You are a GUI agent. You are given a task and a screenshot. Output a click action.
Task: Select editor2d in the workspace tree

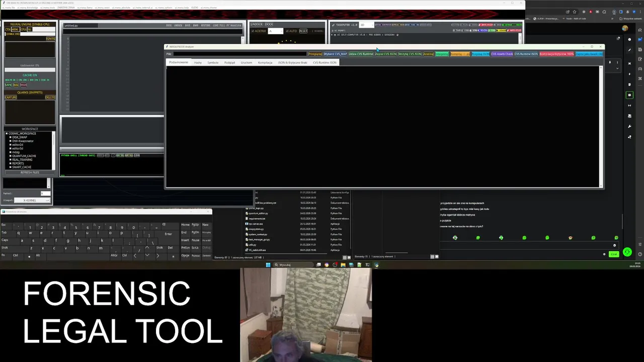(x=18, y=145)
